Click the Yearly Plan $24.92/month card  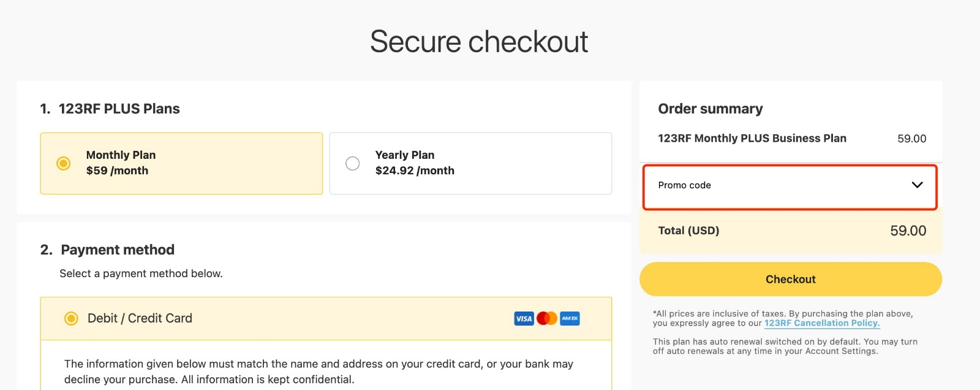pos(470,163)
